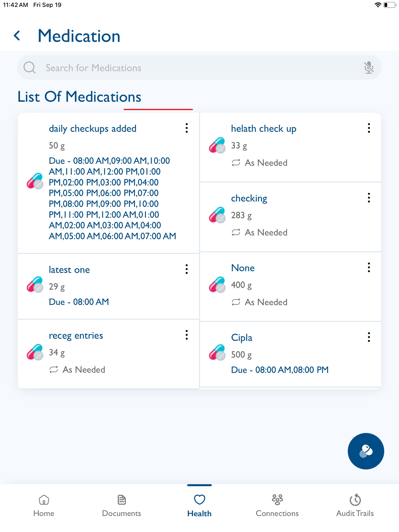Tap the back arrow beside Medication
This screenshot has width=399, height=532.
pos(17,36)
